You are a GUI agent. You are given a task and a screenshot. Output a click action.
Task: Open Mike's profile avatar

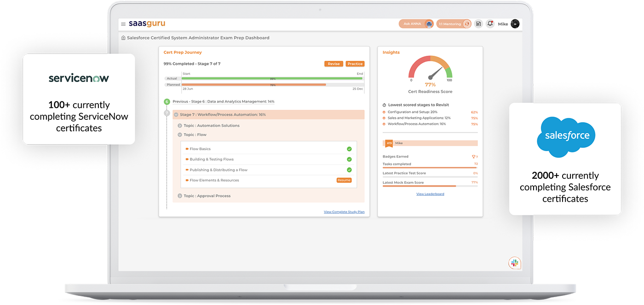click(x=515, y=23)
